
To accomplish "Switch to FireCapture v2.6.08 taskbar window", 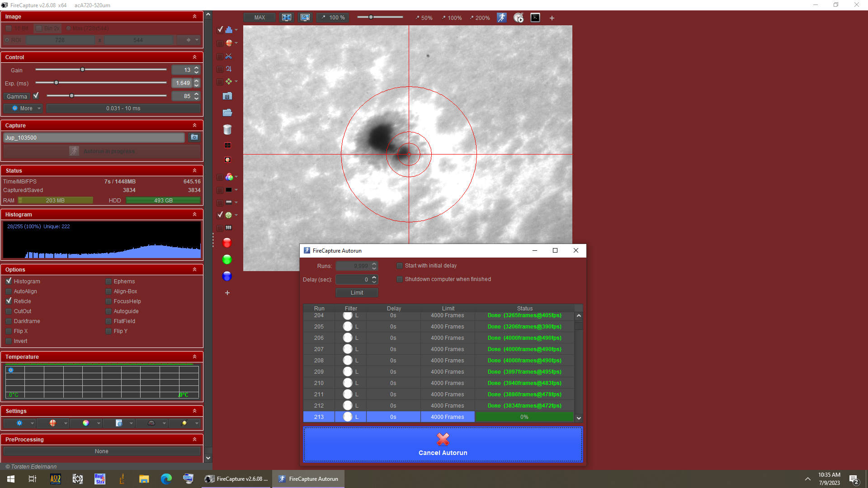I will pyautogui.click(x=237, y=479).
